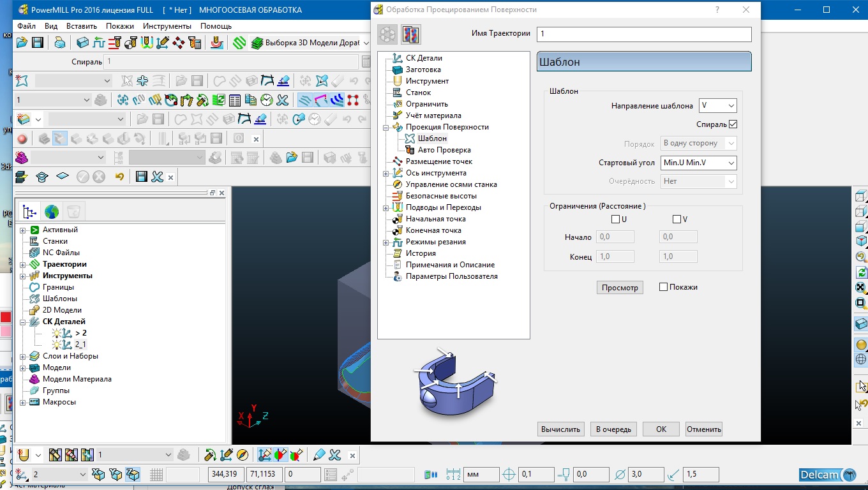This screenshot has height=490, width=868.
Task: Click the Вычислить button
Action: coord(560,429)
